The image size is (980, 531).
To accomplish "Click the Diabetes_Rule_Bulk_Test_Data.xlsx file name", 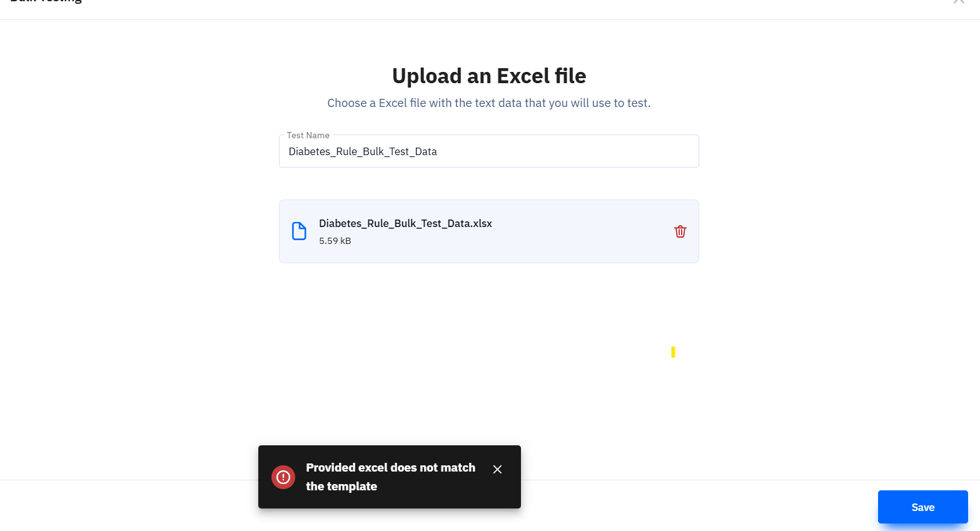I will pyautogui.click(x=405, y=223).
